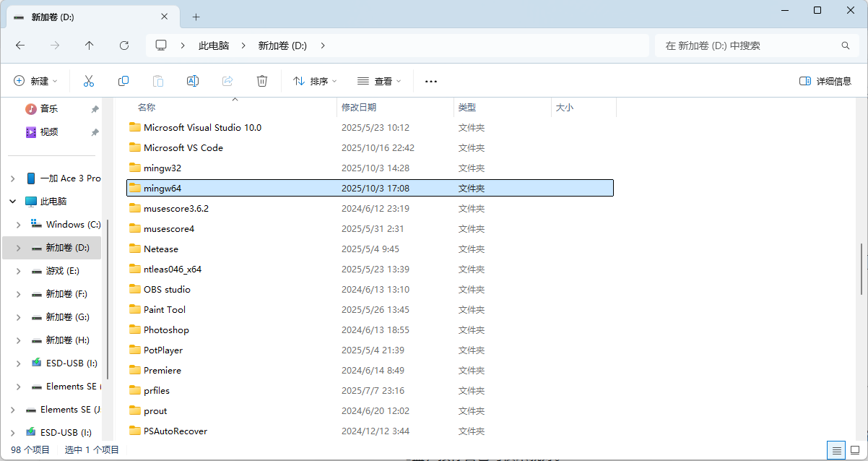
Task: Click 此电脑 in the address breadcrumb
Action: (214, 46)
